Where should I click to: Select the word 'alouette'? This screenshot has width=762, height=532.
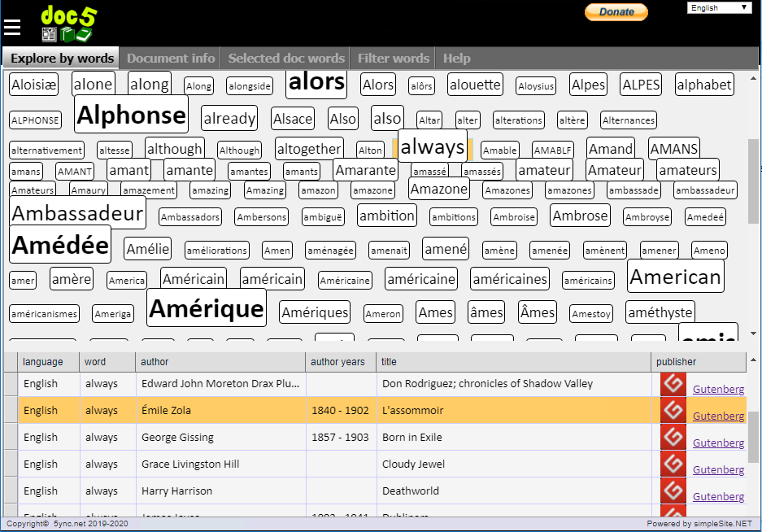(x=475, y=85)
